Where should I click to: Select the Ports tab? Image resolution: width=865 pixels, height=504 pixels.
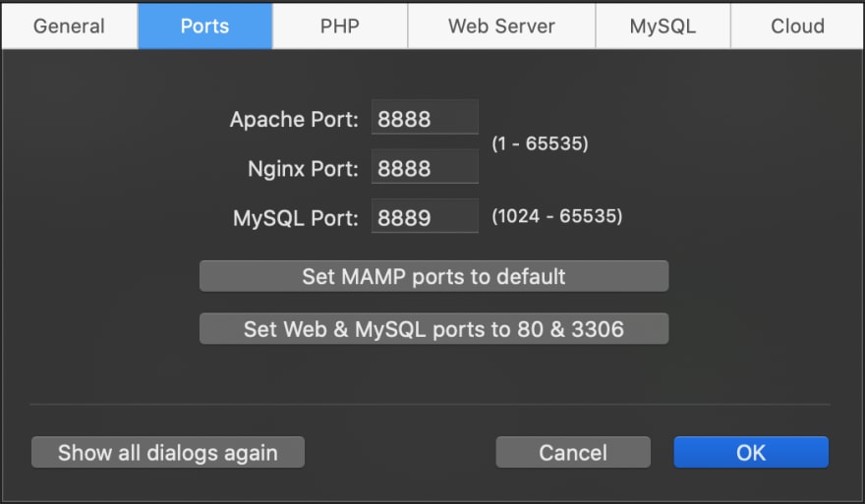pyautogui.click(x=204, y=26)
